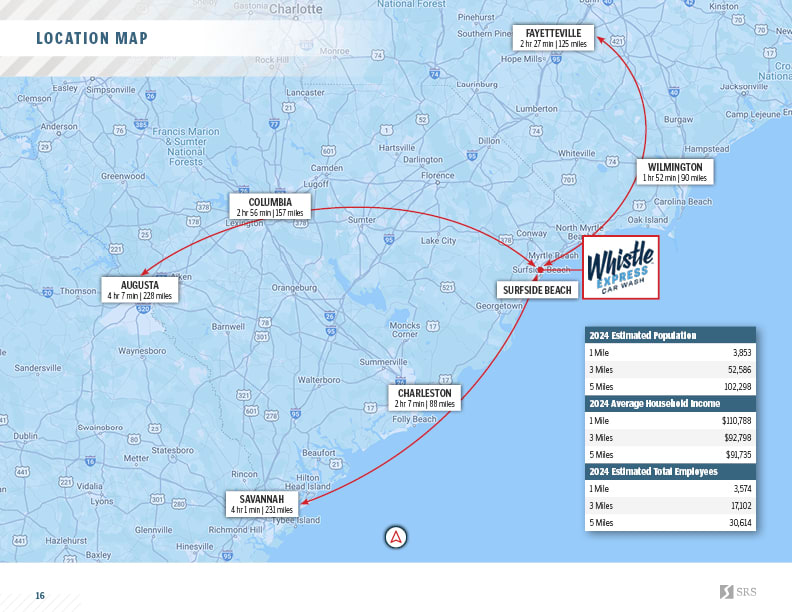Click the income value $110,788

pyautogui.click(x=736, y=421)
